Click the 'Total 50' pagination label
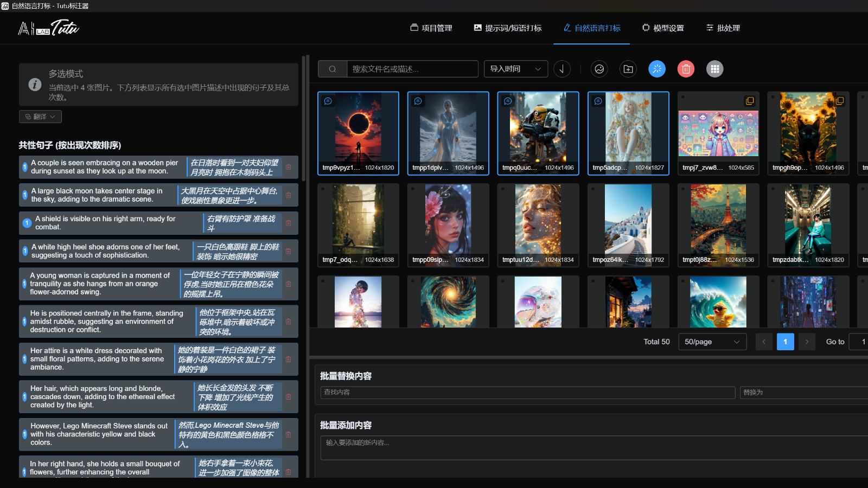 point(656,342)
